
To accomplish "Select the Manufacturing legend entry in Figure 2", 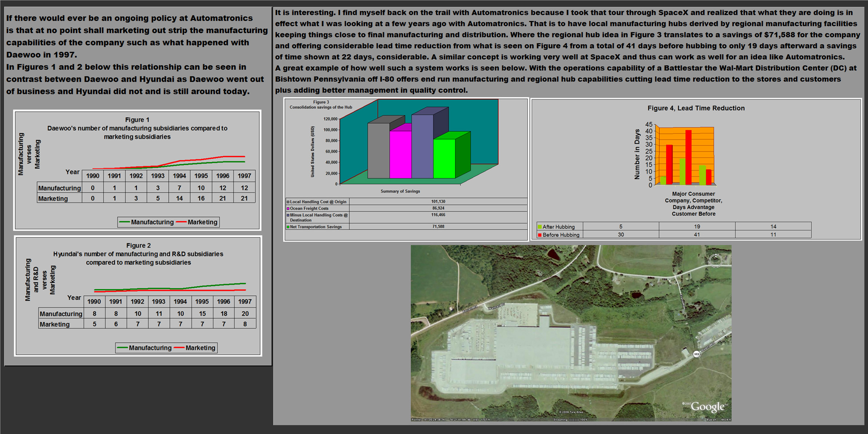I will tap(144, 348).
